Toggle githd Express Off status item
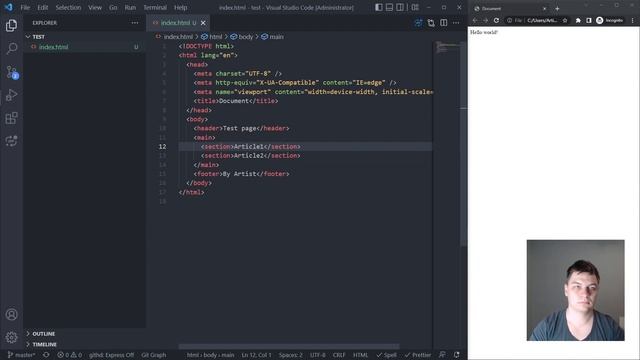Viewport: 640px width, 360px height. [x=111, y=355]
